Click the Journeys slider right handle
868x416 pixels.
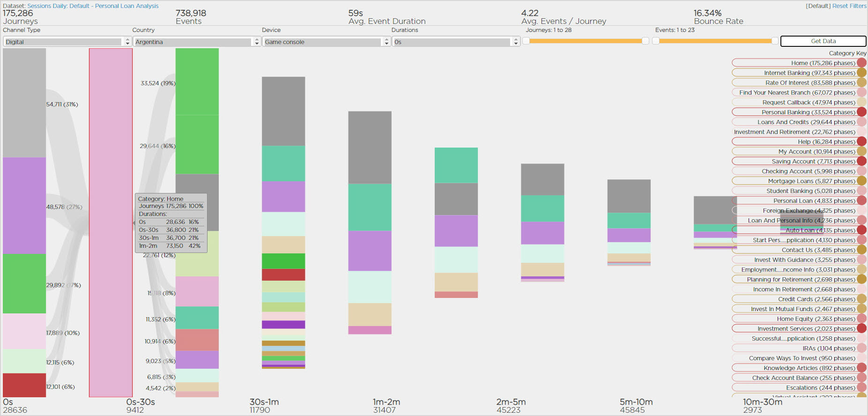click(x=645, y=41)
